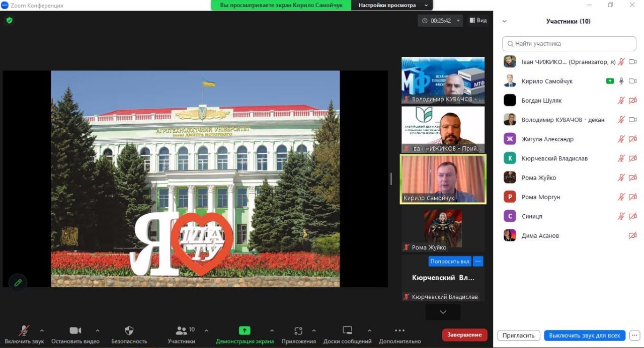This screenshot has height=348, width=644.
Task: Select Рома Моргун in participants list
Action: (569, 197)
